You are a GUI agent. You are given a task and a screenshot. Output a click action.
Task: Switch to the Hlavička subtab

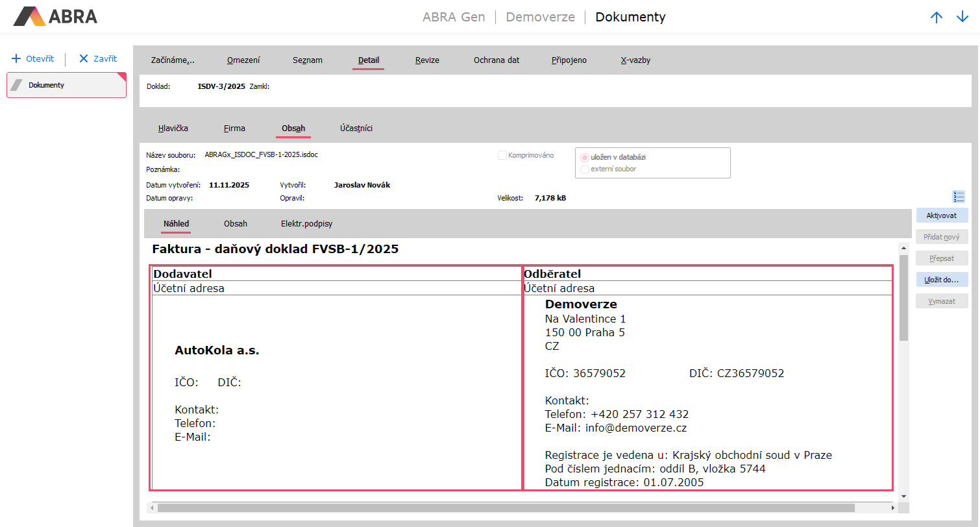coord(173,128)
